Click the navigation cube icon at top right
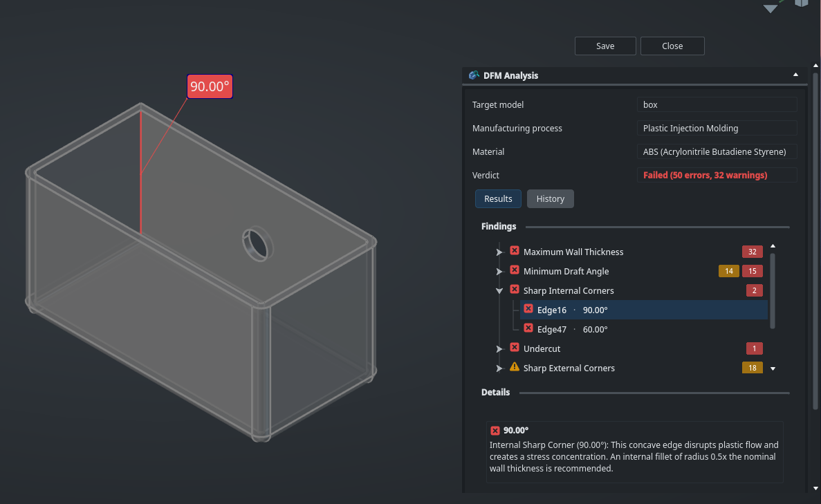This screenshot has height=504, width=821. click(801, 5)
